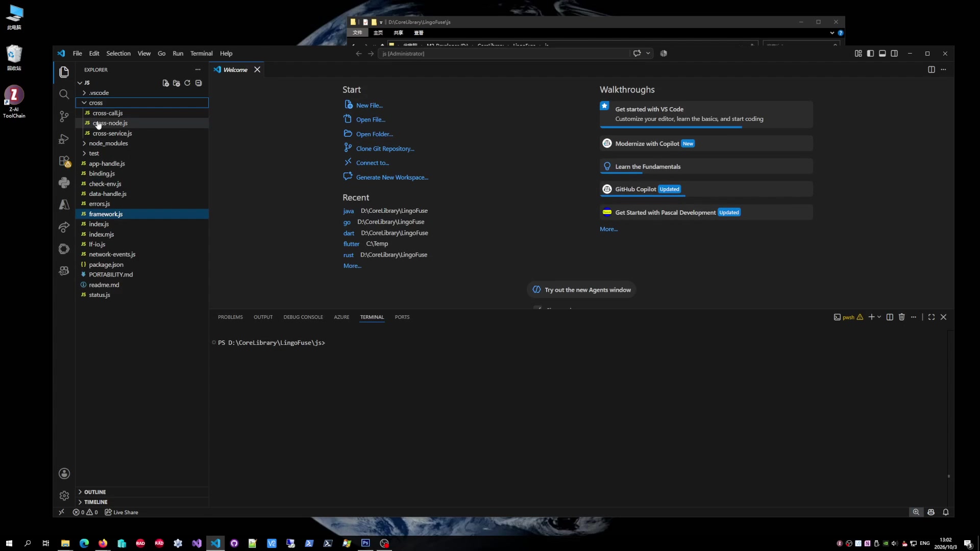Click New Folder icon in Explorer header
Screen dimensions: 980x551
click(177, 83)
